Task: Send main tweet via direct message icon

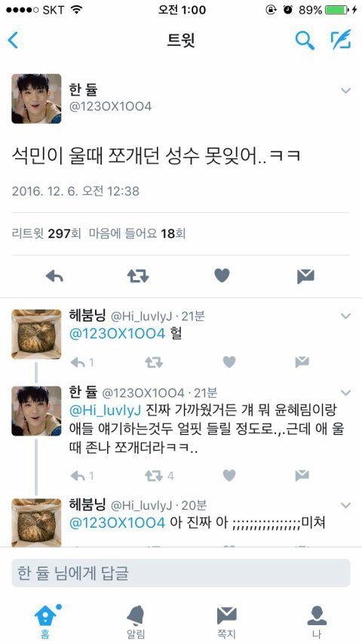Action: click(305, 277)
